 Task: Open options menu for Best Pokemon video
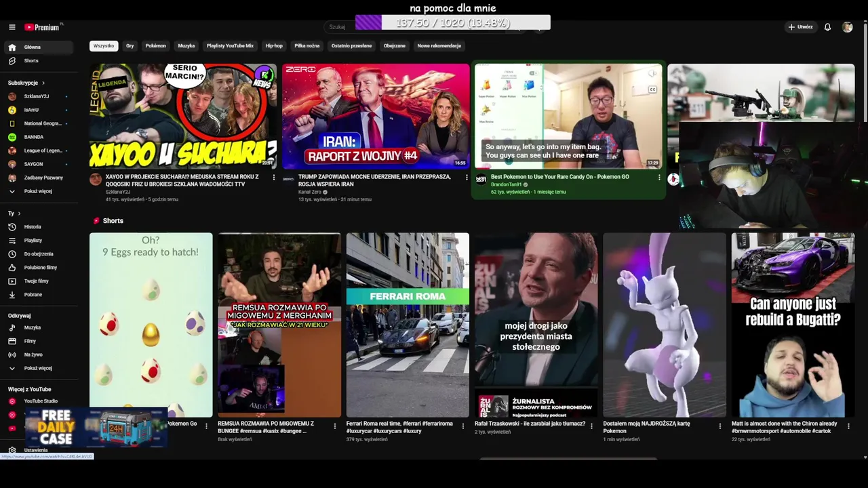(x=659, y=178)
